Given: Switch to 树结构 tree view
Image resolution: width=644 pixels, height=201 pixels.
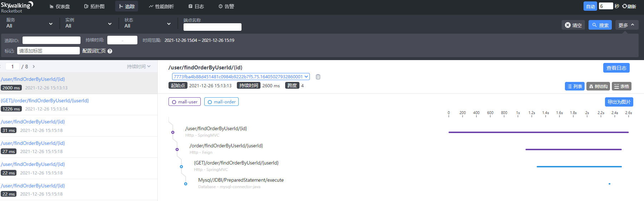Looking at the screenshot, I should tap(598, 86).
